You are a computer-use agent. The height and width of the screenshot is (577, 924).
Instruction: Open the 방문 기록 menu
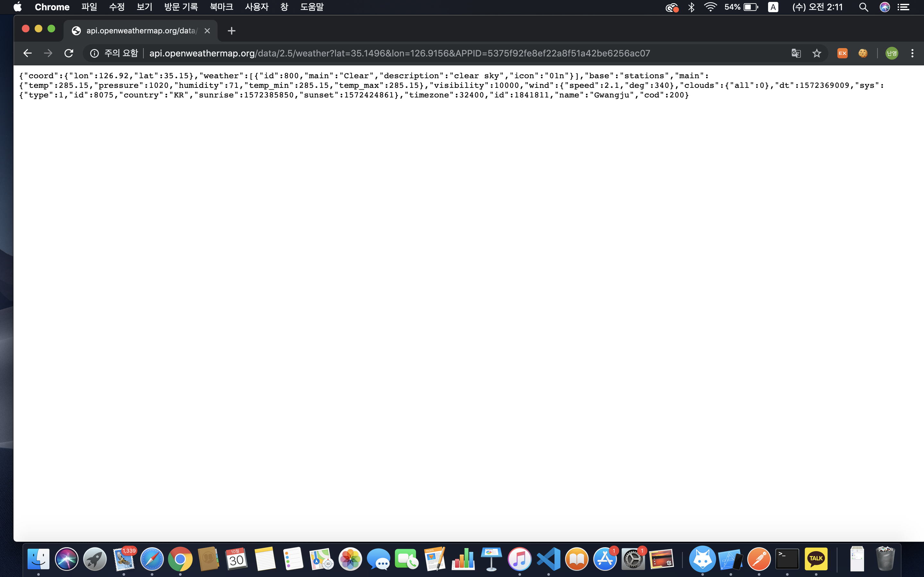181,7
